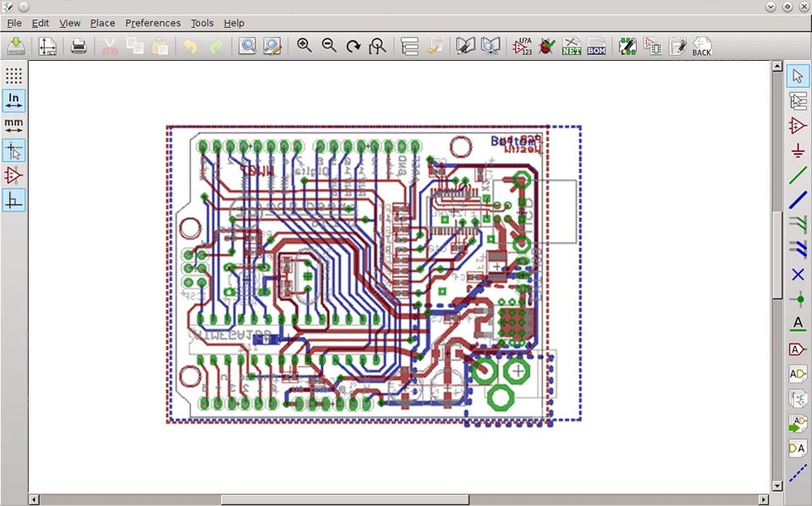This screenshot has width=812, height=506.
Task: Click the Save schematic icon
Action: tap(16, 46)
